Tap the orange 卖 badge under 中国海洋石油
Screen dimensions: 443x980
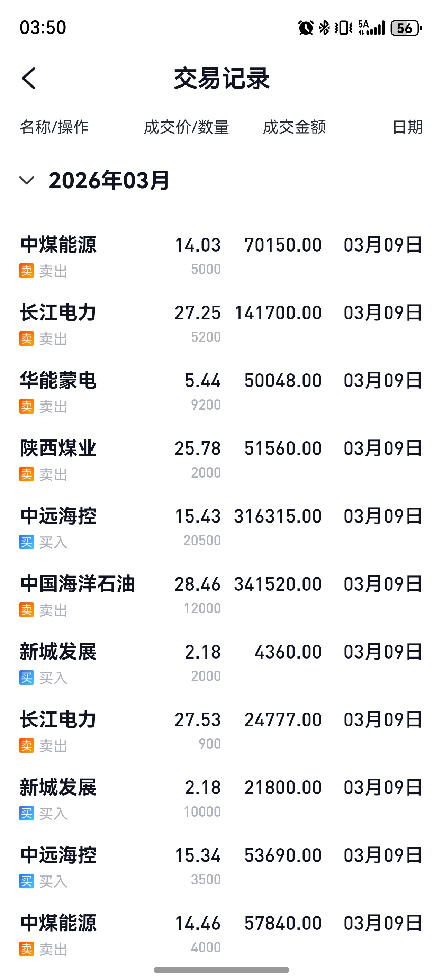pos(27,610)
